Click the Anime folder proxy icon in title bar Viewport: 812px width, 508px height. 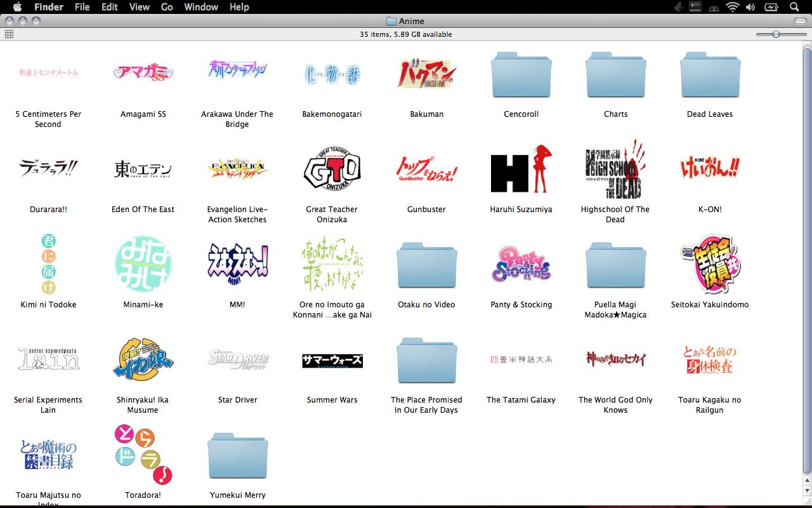[391, 21]
